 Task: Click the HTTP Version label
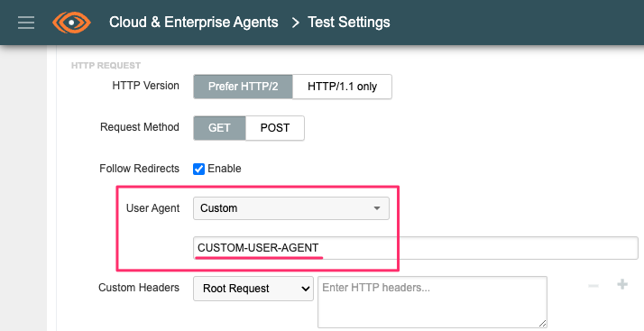tap(146, 86)
